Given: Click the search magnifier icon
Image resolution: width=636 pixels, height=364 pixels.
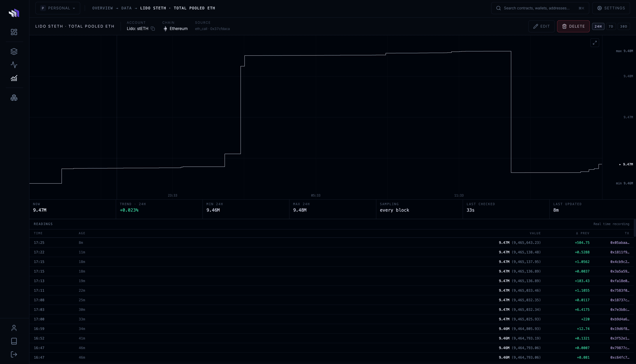Looking at the screenshot, I should 499,8.
